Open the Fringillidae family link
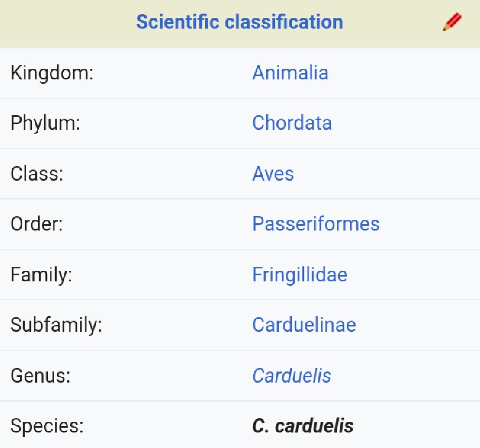 [300, 275]
